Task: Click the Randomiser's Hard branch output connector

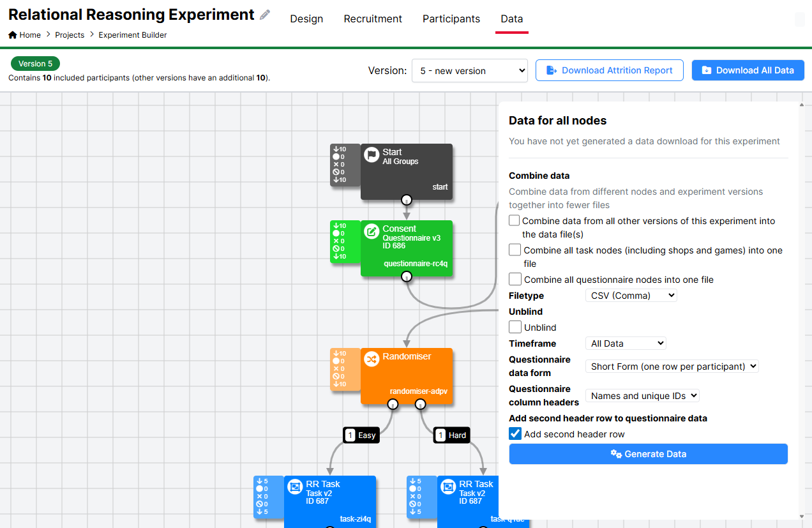Action: 420,404
